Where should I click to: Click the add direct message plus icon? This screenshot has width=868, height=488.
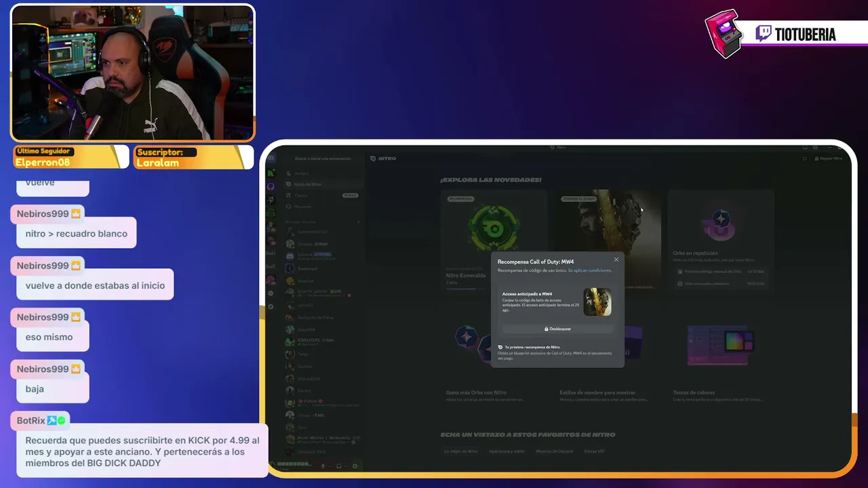[x=358, y=222]
